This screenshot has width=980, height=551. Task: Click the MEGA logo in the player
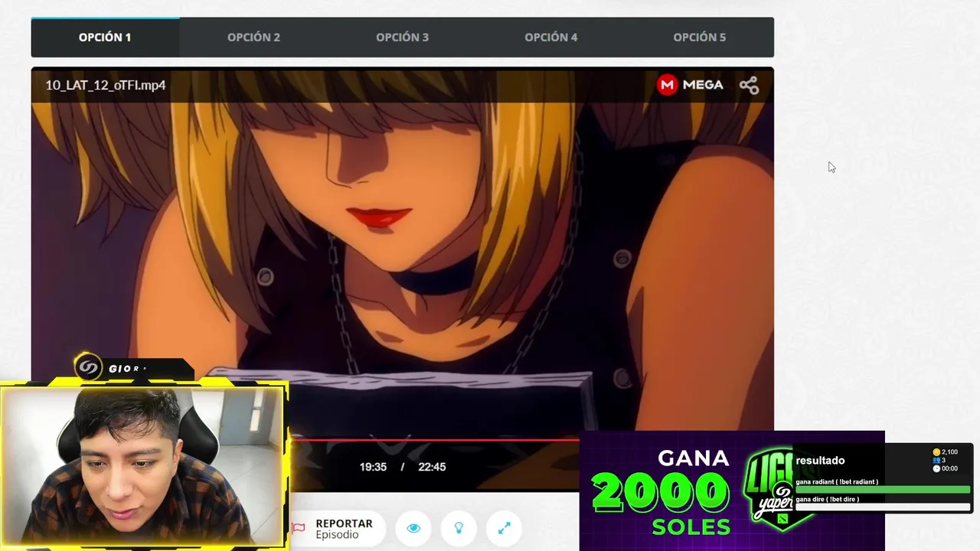pyautogui.click(x=690, y=85)
